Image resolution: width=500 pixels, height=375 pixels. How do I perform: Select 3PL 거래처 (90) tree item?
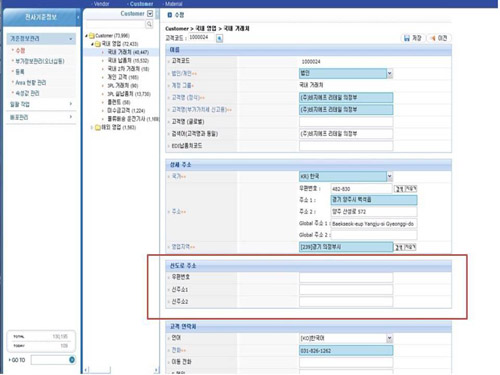pyautogui.click(x=122, y=85)
